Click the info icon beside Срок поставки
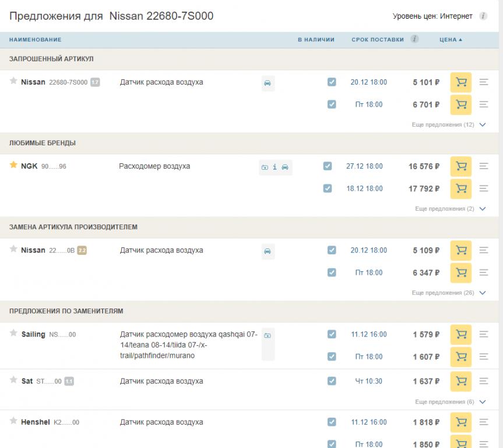503x448 pixels. (414, 39)
